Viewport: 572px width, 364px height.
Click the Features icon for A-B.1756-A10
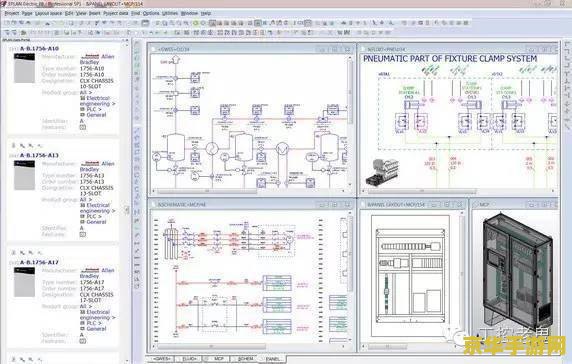click(x=83, y=127)
